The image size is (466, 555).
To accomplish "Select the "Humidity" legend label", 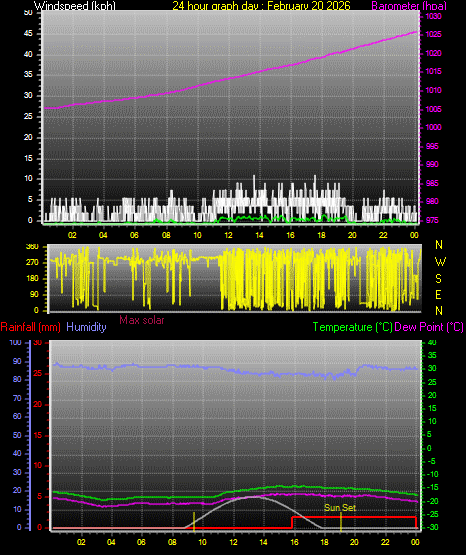I will 86,327.
